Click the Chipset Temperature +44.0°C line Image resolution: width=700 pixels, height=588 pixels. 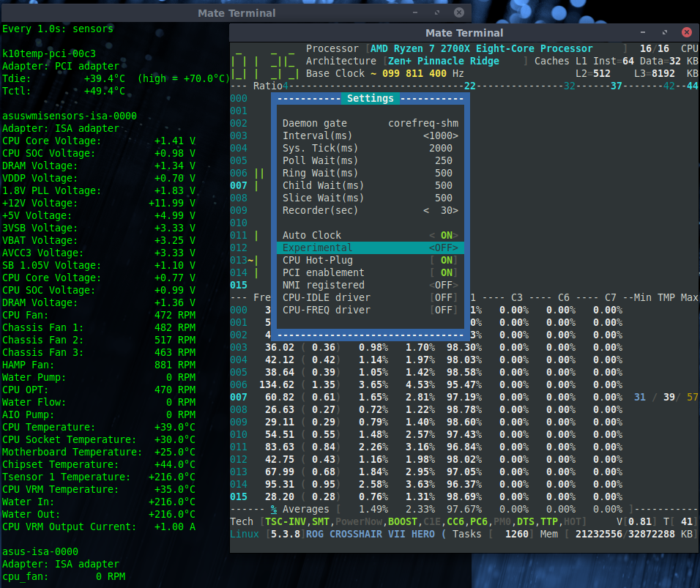[99, 465]
